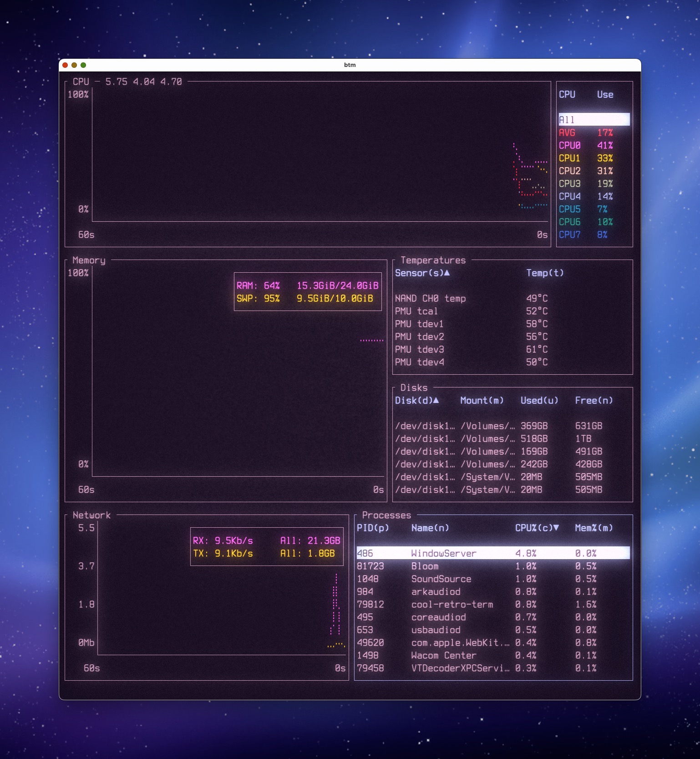The height and width of the screenshot is (759, 700).
Task: Sort disks by the Disk(d) column
Action: (416, 401)
